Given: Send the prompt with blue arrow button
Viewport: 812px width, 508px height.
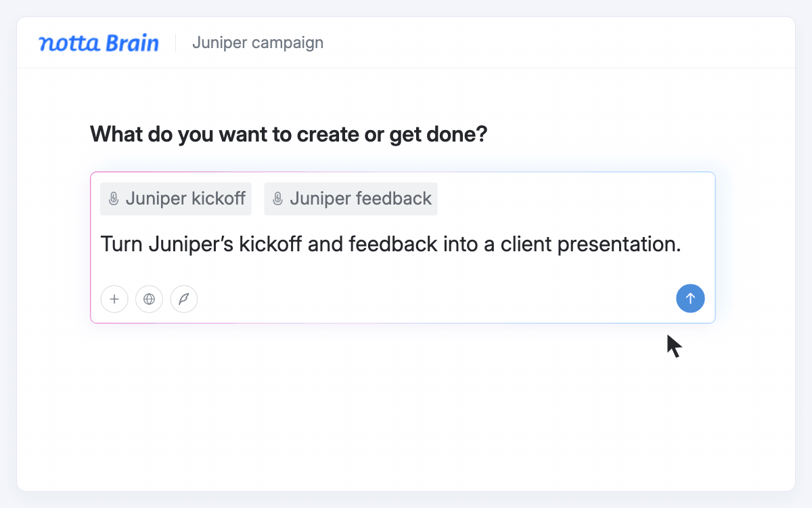Looking at the screenshot, I should tap(690, 298).
